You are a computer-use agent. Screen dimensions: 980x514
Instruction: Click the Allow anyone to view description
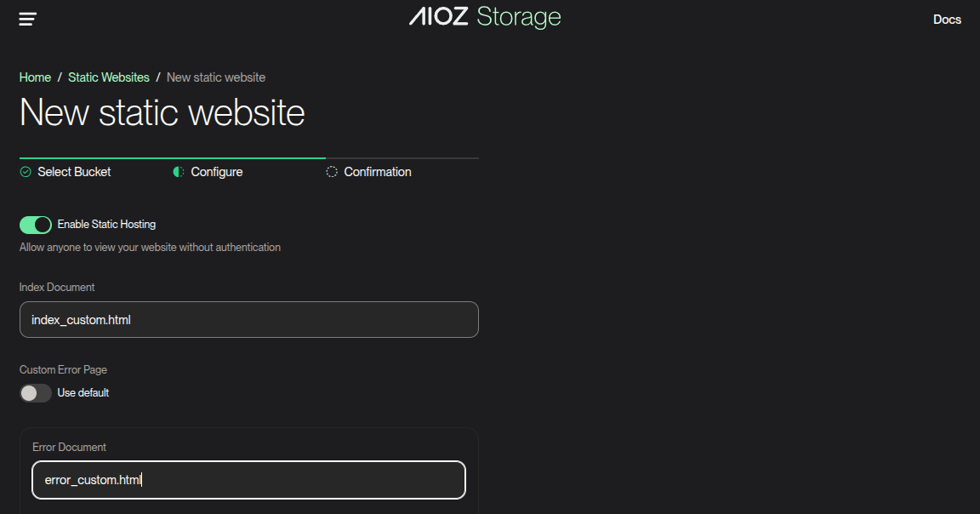(x=150, y=248)
